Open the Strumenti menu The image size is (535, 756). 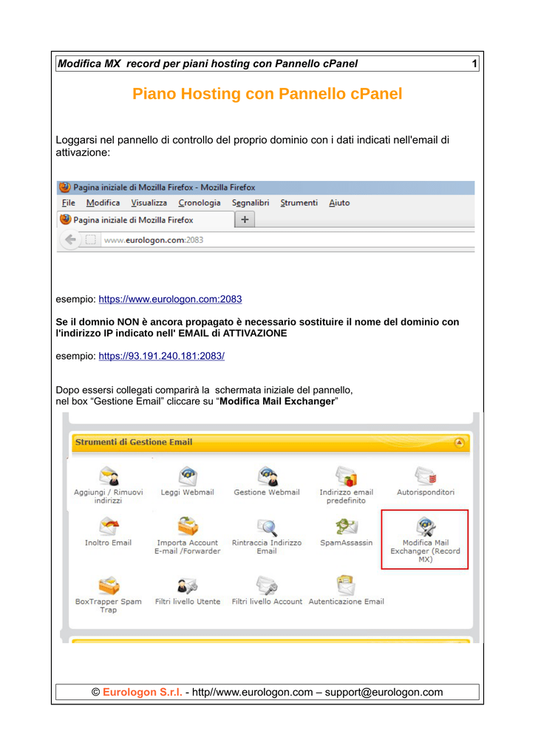(x=299, y=203)
